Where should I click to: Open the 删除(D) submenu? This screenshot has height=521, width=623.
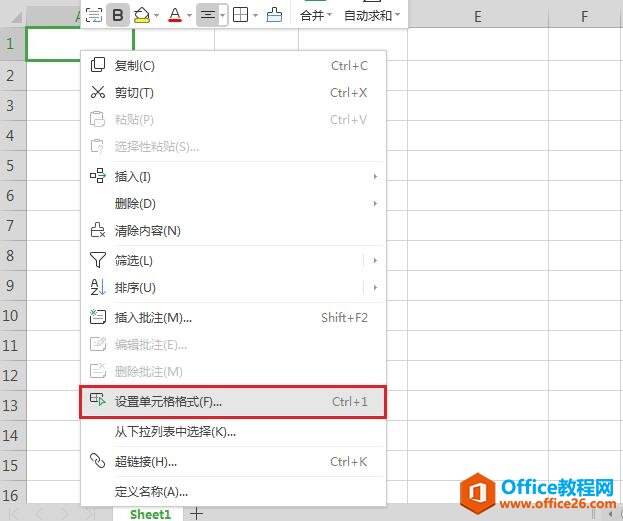(233, 203)
